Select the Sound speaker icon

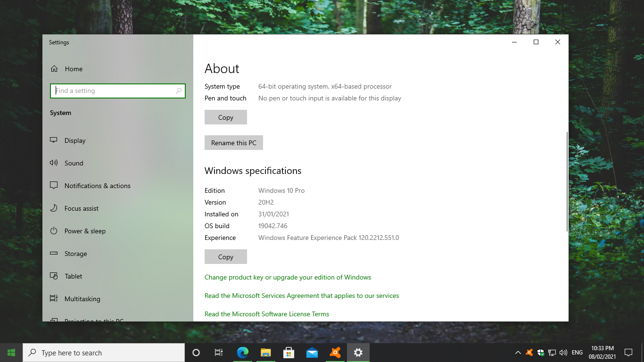click(x=54, y=163)
